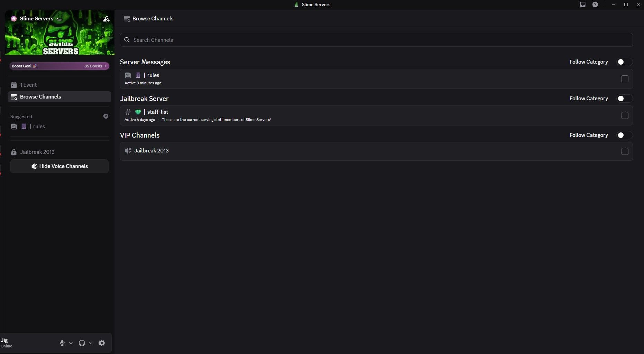Image resolution: width=644 pixels, height=354 pixels.
Task: Open User Settings gear icon
Action: (x=102, y=343)
